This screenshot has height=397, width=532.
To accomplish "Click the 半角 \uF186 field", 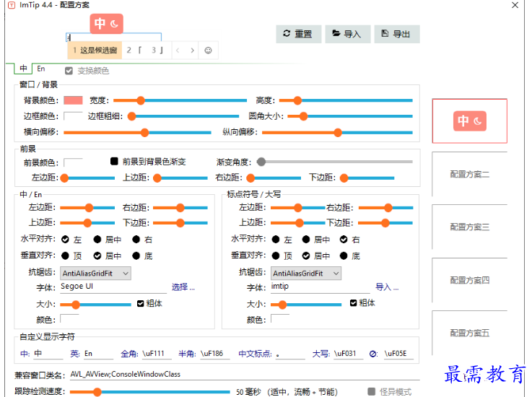I will click(x=215, y=354).
